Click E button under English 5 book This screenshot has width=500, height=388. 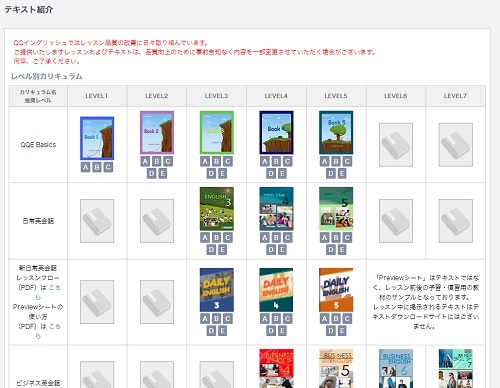[x=342, y=249]
